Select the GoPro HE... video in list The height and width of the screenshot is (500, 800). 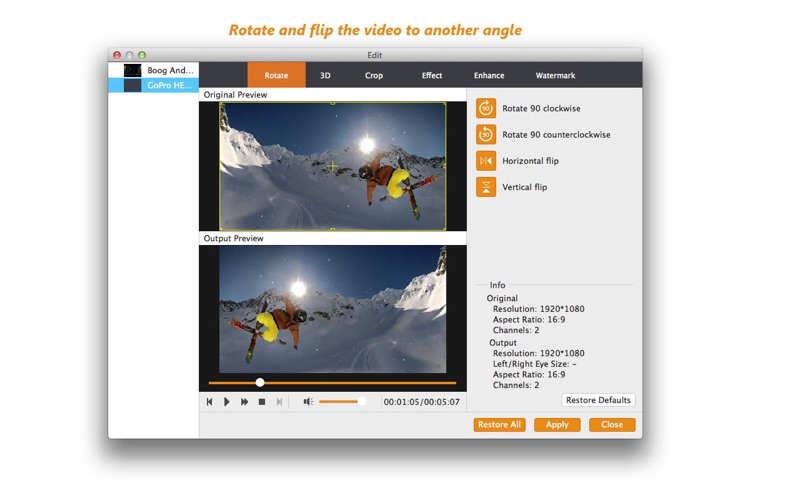click(x=154, y=85)
